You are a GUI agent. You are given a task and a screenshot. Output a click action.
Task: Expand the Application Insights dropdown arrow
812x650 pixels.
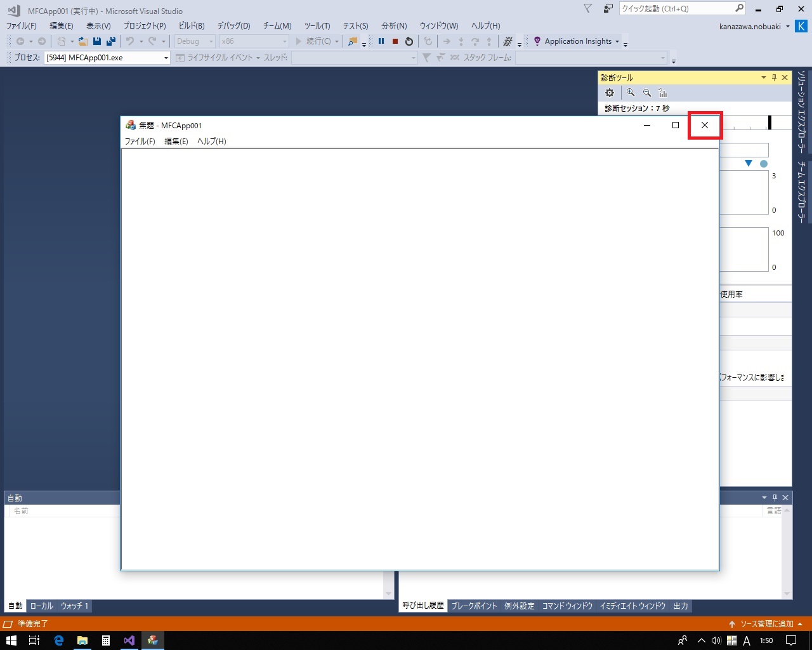tap(617, 41)
